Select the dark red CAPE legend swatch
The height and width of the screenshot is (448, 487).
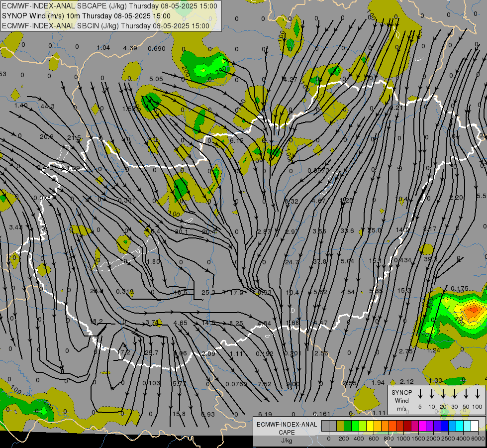[408, 426]
